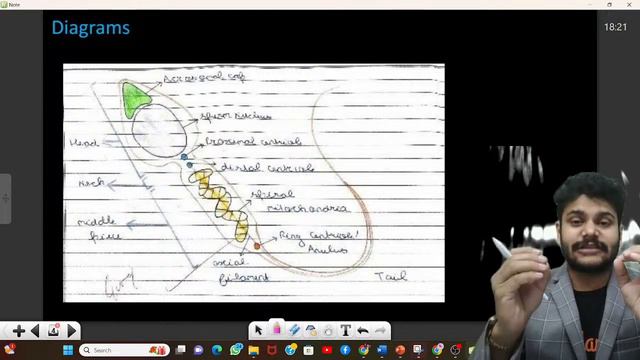Screen dimensions: 640x360
Task: Close the Note window
Action: tap(629, 4)
